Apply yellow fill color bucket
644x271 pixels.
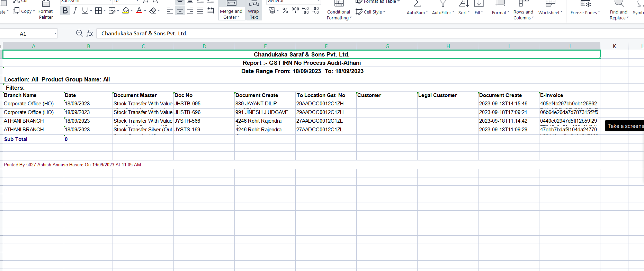click(126, 11)
